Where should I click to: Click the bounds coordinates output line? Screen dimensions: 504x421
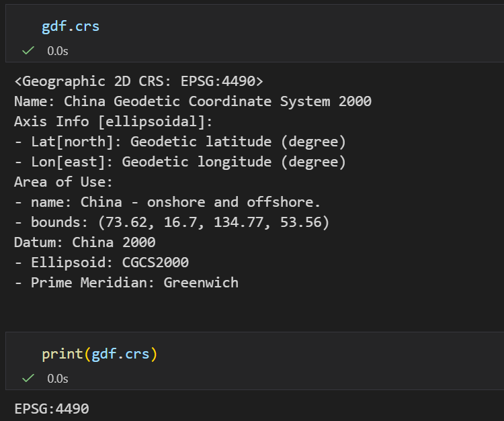tap(172, 222)
